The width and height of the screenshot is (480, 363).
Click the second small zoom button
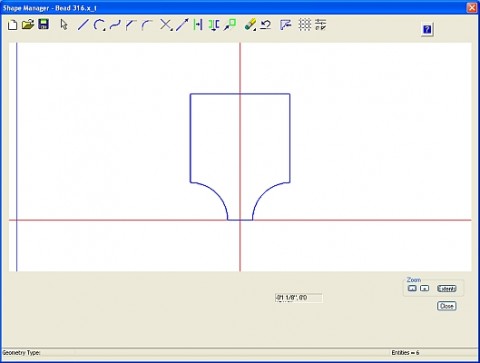(424, 288)
